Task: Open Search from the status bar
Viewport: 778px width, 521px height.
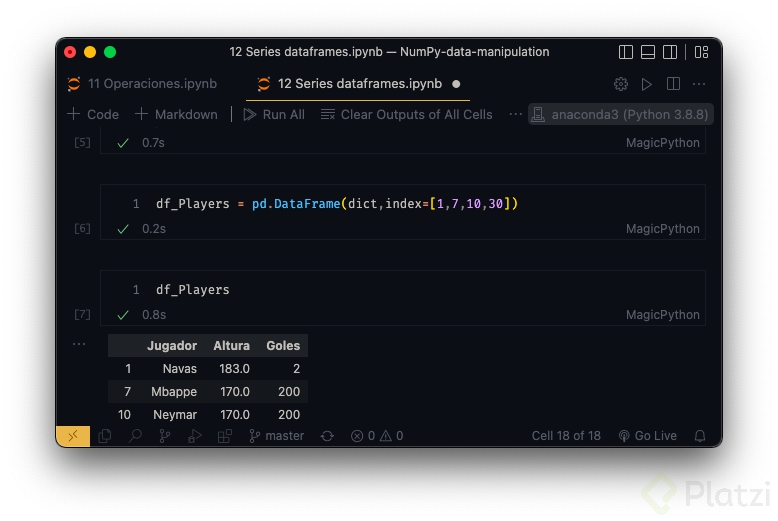Action: (x=135, y=436)
